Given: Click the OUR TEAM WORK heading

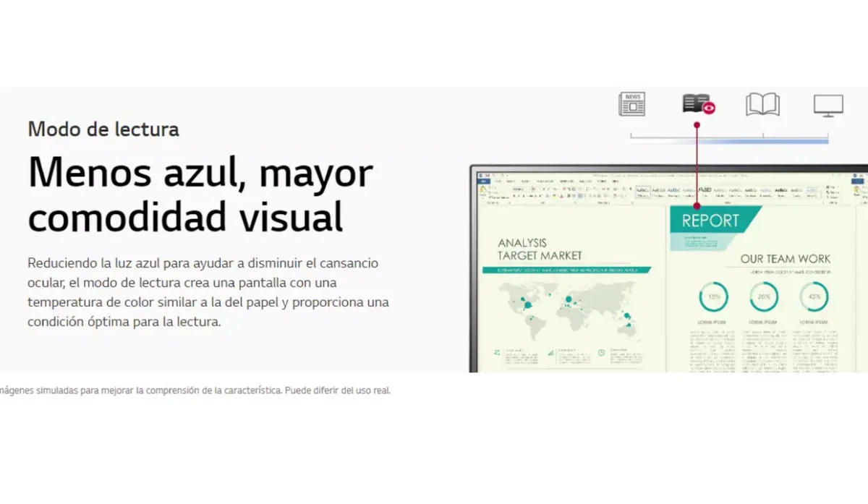Looking at the screenshot, I should [x=785, y=259].
